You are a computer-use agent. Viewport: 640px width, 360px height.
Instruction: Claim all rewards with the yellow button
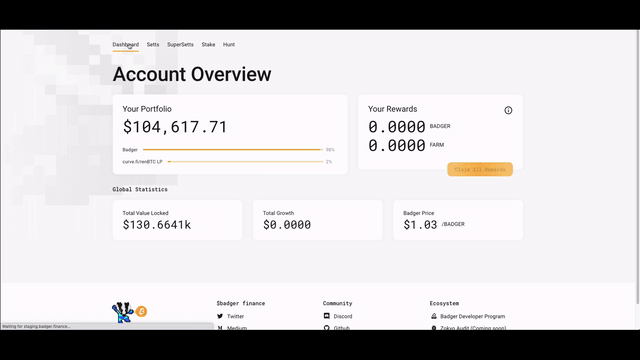[x=480, y=169]
